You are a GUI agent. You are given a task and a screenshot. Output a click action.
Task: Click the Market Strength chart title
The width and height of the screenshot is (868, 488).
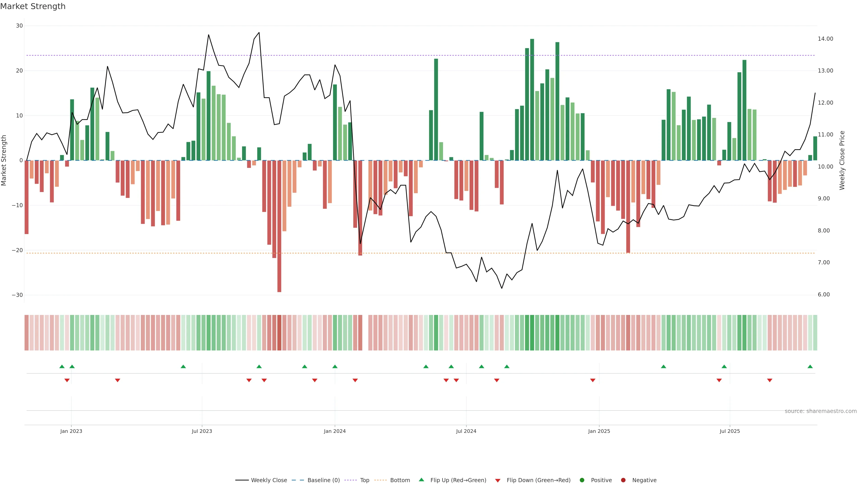tap(33, 6)
